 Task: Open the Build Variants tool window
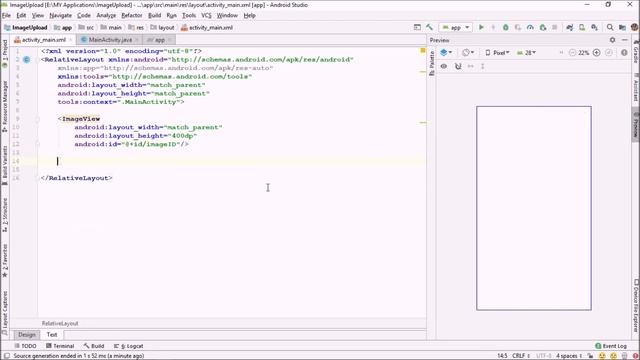(x=5, y=165)
